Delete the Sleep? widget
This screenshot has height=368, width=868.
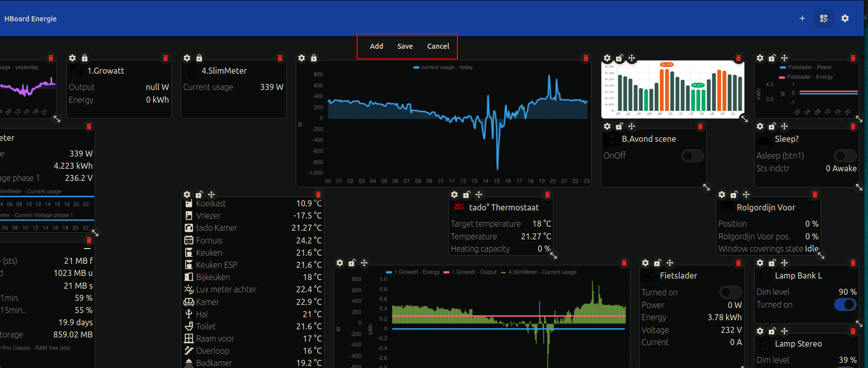tap(853, 126)
